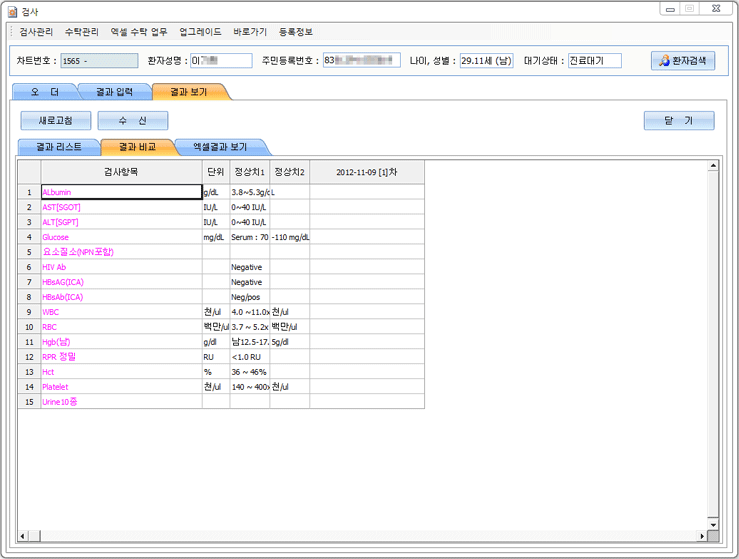
Task: Open the 검사관리 menu
Action: (x=37, y=32)
